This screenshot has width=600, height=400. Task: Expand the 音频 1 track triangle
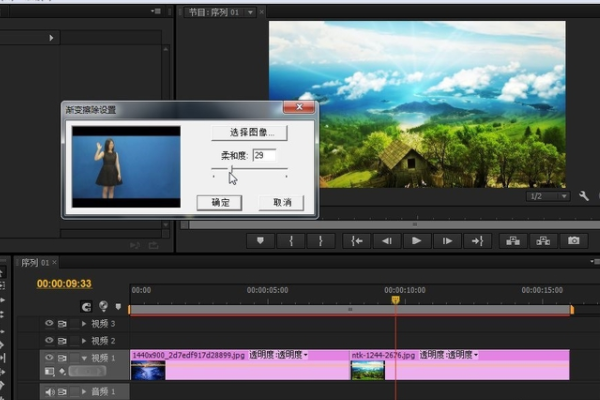(x=84, y=392)
